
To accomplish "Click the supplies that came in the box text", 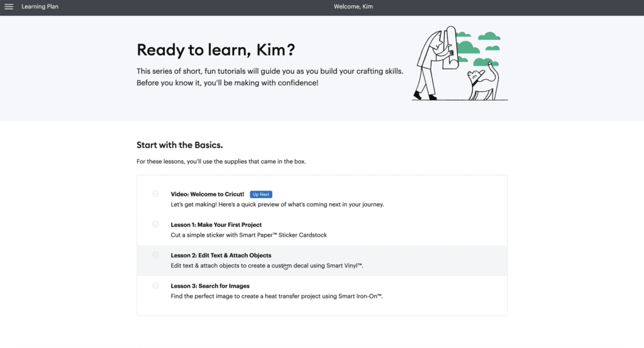I will click(221, 162).
